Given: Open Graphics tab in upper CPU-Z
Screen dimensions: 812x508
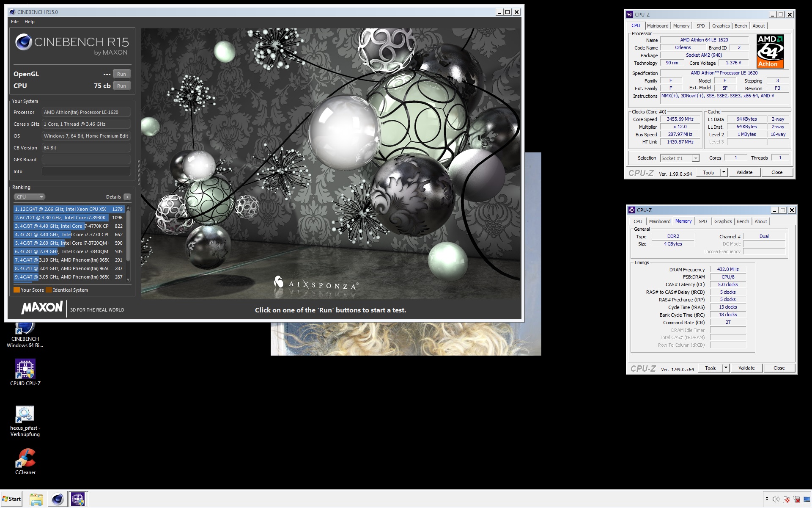Looking at the screenshot, I should pos(721,26).
